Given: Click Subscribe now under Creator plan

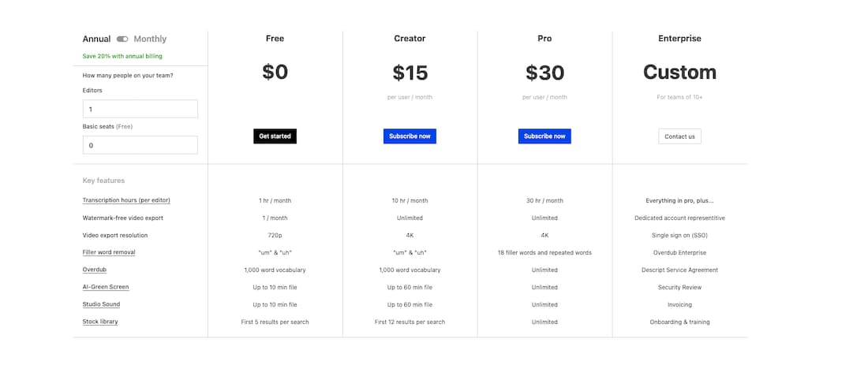Looking at the screenshot, I should tap(410, 136).
